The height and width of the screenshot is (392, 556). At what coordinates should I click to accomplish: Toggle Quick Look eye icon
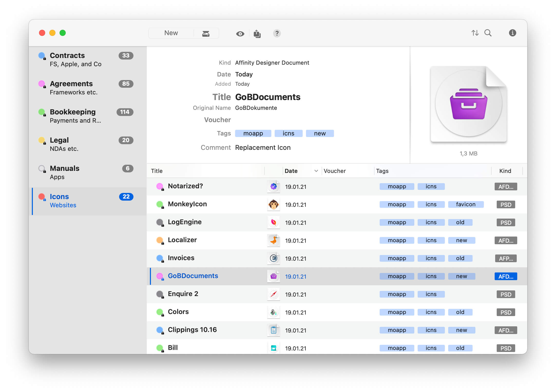point(240,34)
